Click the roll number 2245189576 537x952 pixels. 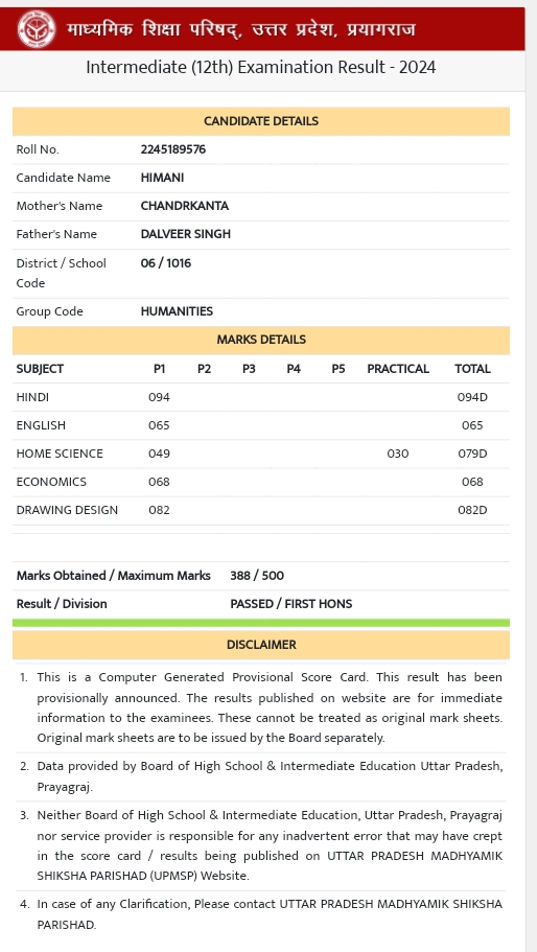pyautogui.click(x=173, y=149)
